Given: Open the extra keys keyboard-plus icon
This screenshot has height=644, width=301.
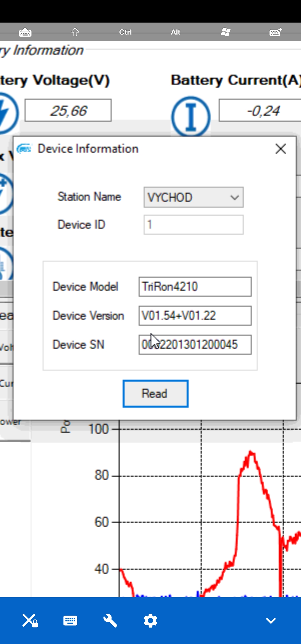Looking at the screenshot, I should [x=276, y=32].
